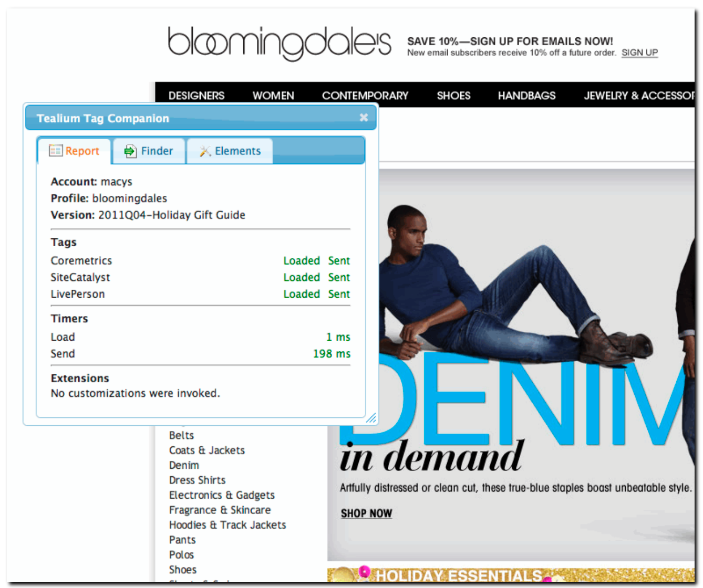Click the Tealium Tag Companion title bar
This screenshot has width=703, height=588.
point(201,118)
